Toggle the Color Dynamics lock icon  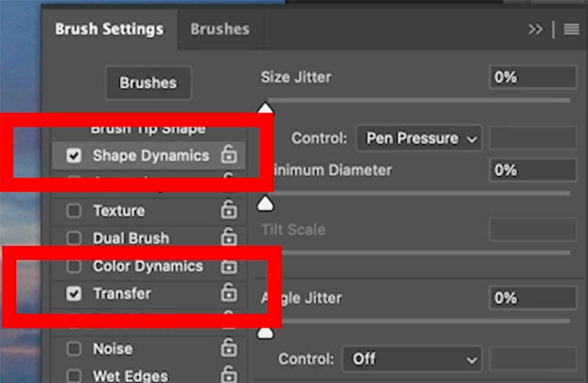pyautogui.click(x=229, y=266)
